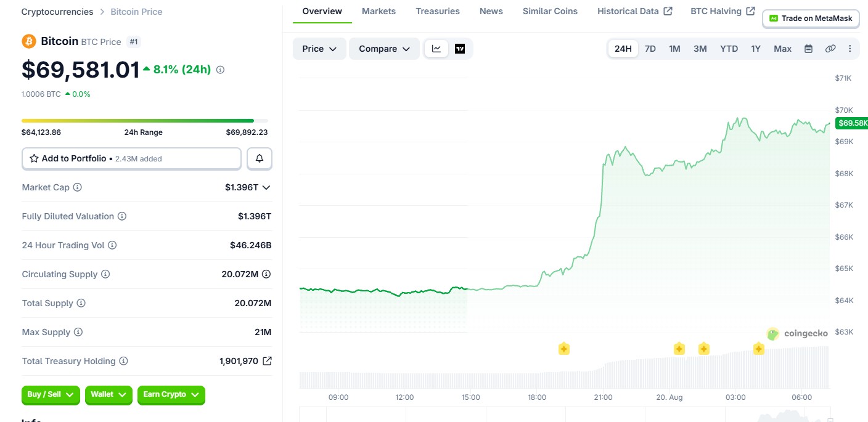The height and width of the screenshot is (422, 868).
Task: Open Circulating Supply info icon
Action: (105, 274)
